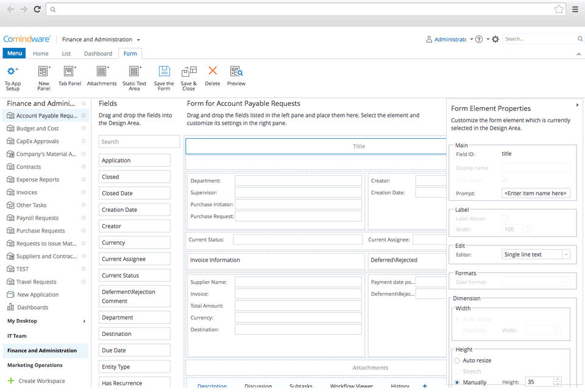Reload the browser page
585x392 pixels.
tap(37, 9)
